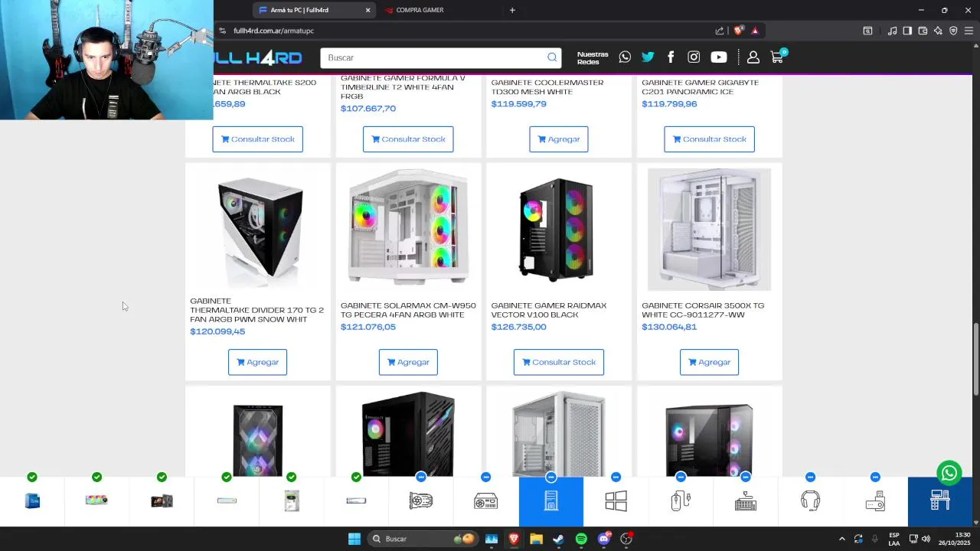Viewport: 980px width, 551px height.
Task: Select the power supply step in the builder bar
Action: point(486,501)
